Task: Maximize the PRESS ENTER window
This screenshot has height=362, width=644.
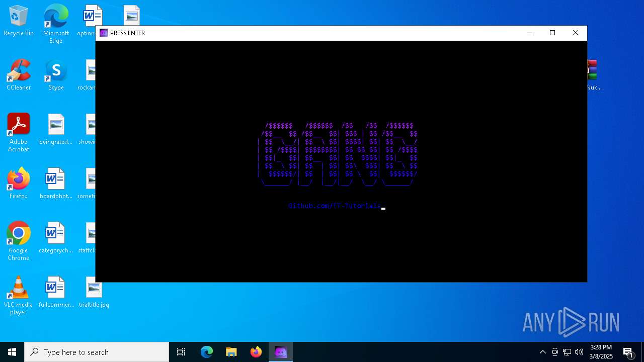Action: (x=552, y=33)
